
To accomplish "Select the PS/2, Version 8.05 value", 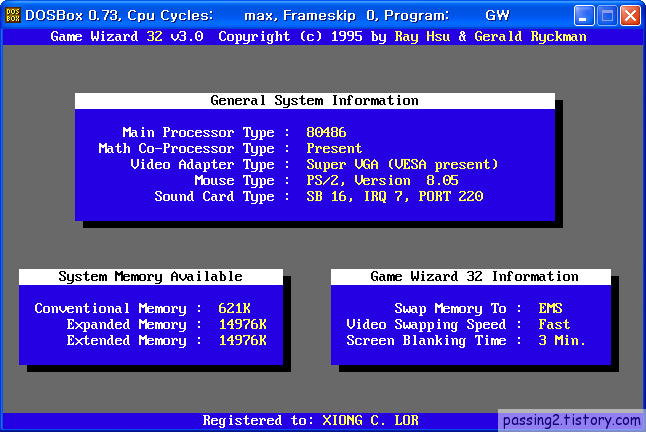I will pos(382,181).
